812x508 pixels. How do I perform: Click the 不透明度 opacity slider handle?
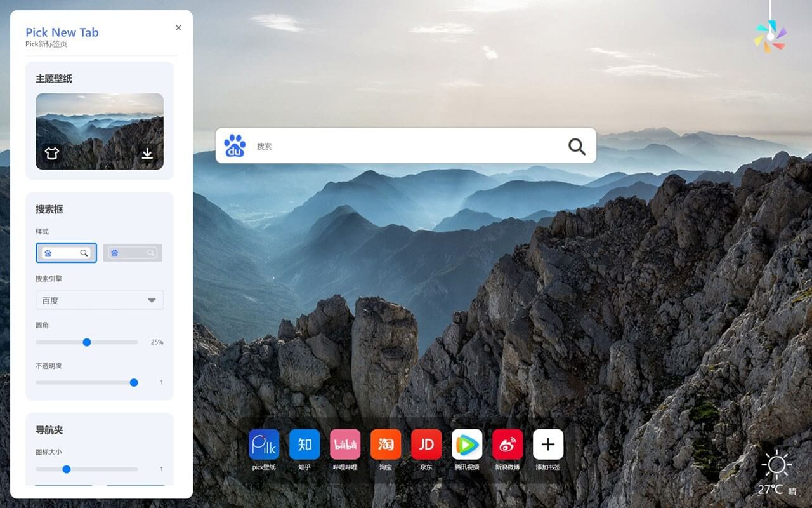click(x=134, y=383)
